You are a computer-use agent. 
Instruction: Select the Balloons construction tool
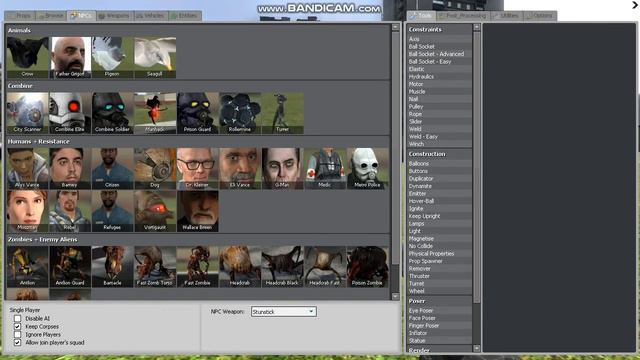pyautogui.click(x=440, y=163)
